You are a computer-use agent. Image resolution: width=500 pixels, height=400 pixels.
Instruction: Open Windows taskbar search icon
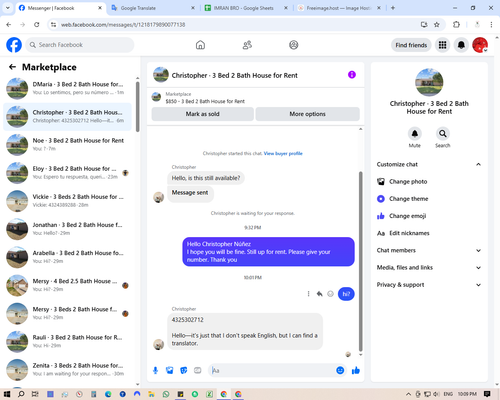pyautogui.click(x=21, y=394)
